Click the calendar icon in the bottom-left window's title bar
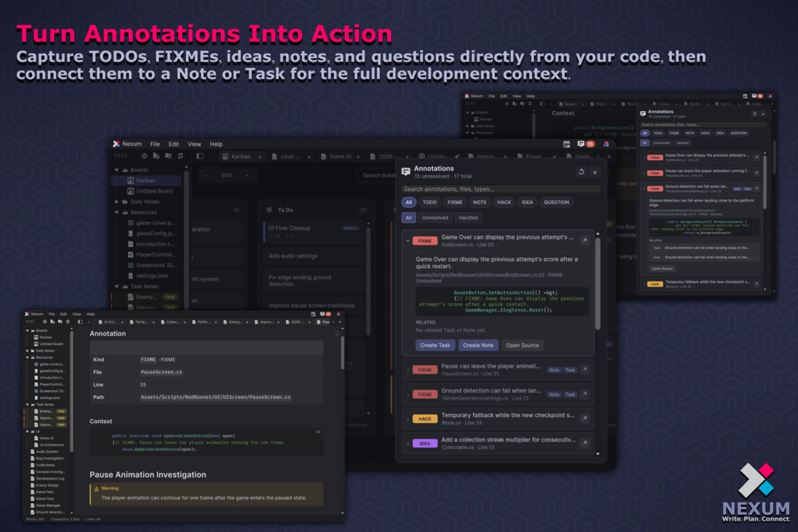Screen dimensions: 798x532 point(313,314)
